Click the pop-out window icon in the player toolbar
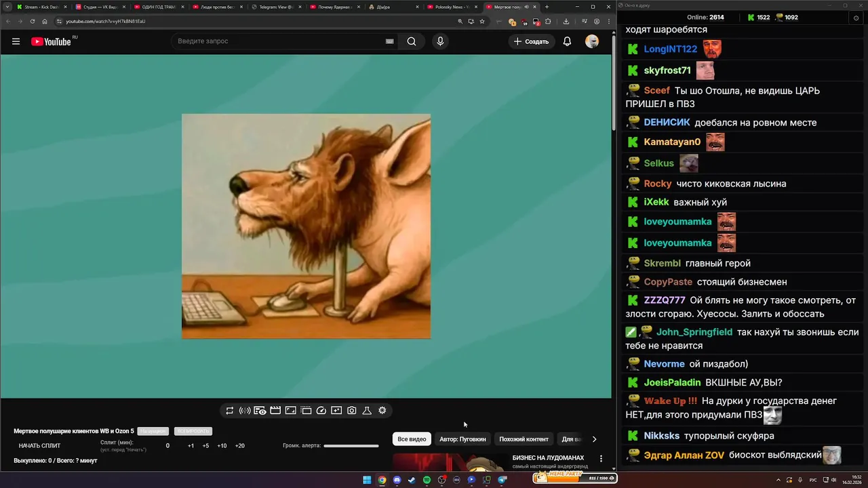 [306, 411]
